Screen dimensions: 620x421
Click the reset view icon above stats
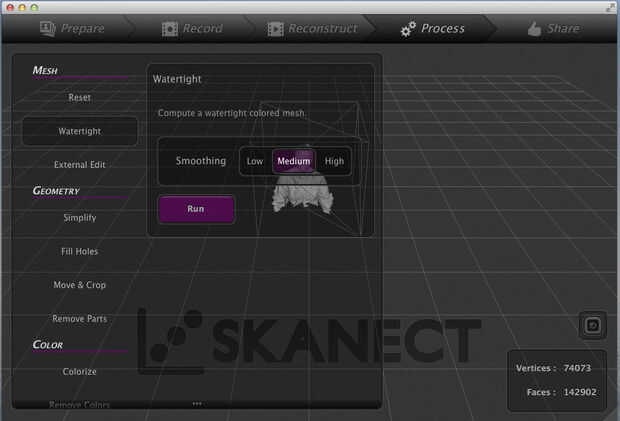coord(592,325)
